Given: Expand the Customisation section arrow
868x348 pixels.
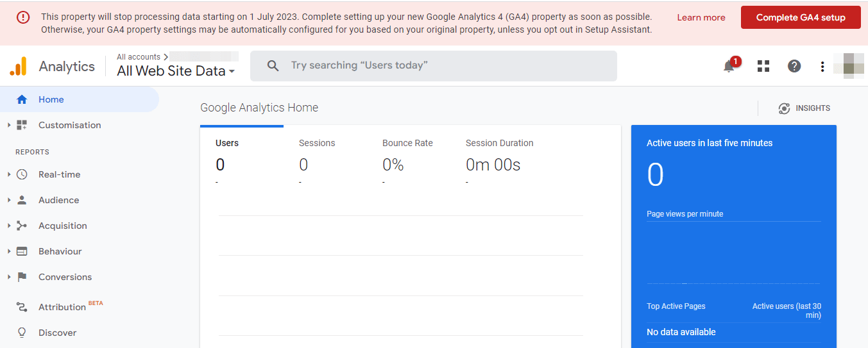Looking at the screenshot, I should coord(9,125).
